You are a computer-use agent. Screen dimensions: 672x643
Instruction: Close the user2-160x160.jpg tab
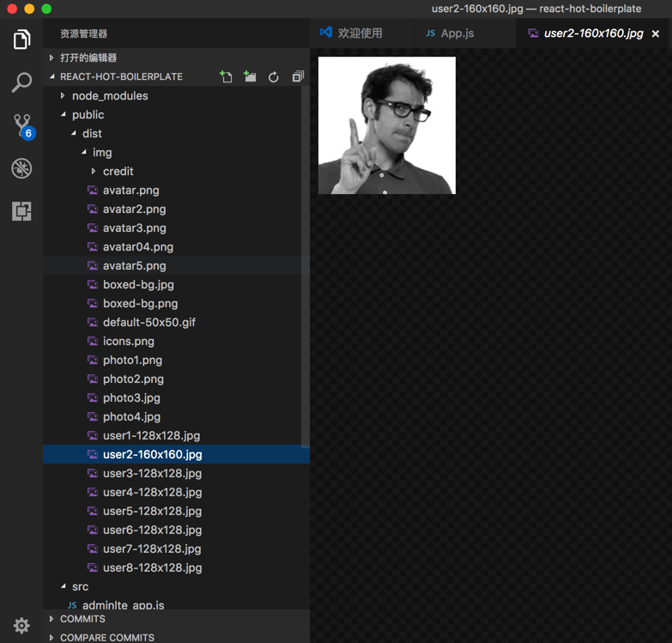point(656,33)
